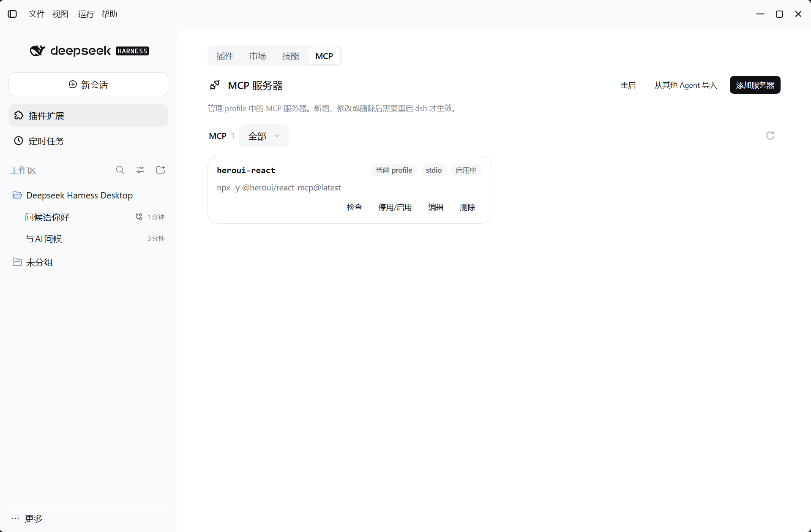Open the 视图 menu

[x=60, y=14]
